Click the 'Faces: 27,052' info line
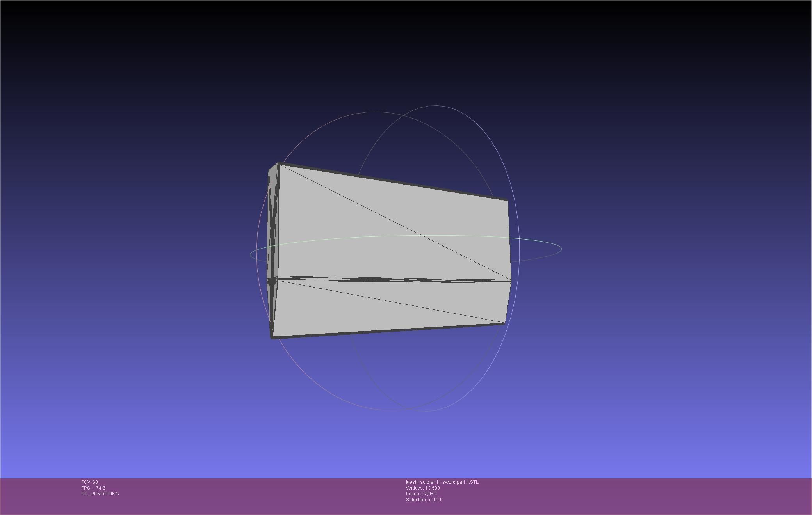The height and width of the screenshot is (515, 812). click(x=421, y=494)
